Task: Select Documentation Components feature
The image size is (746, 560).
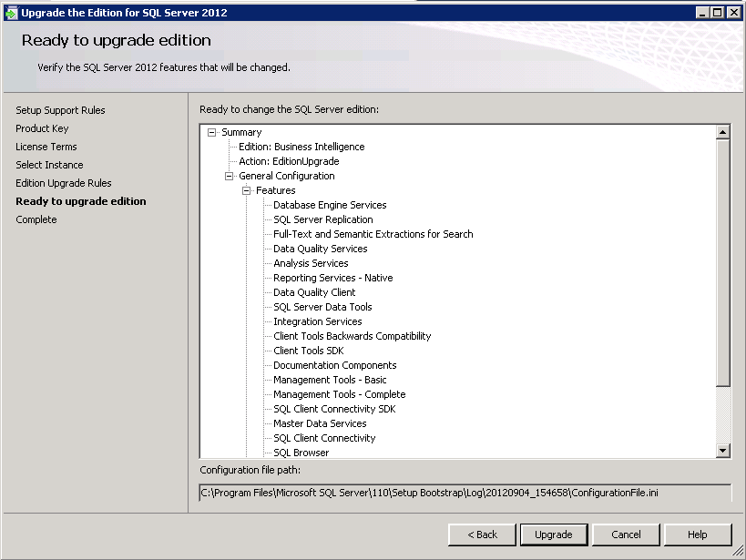Action: tap(335, 365)
